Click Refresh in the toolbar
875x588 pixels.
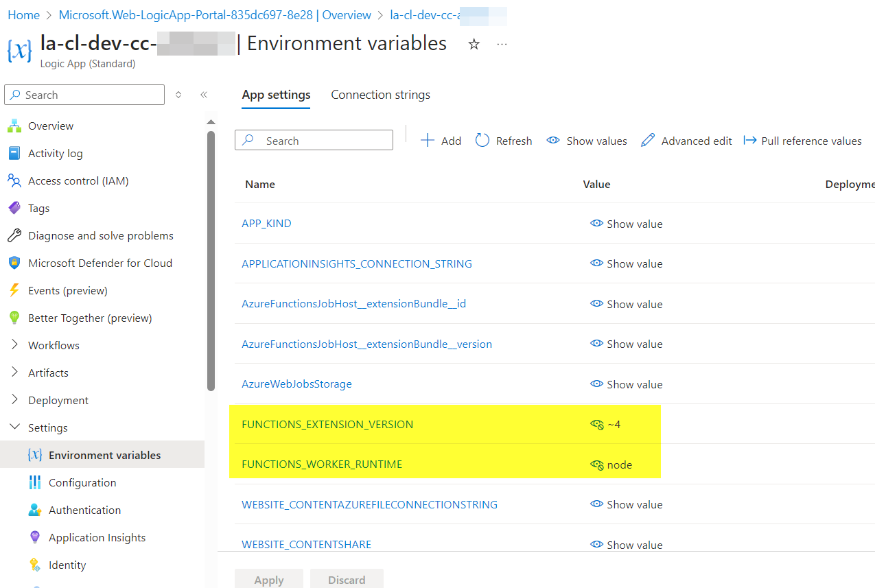[x=504, y=141]
